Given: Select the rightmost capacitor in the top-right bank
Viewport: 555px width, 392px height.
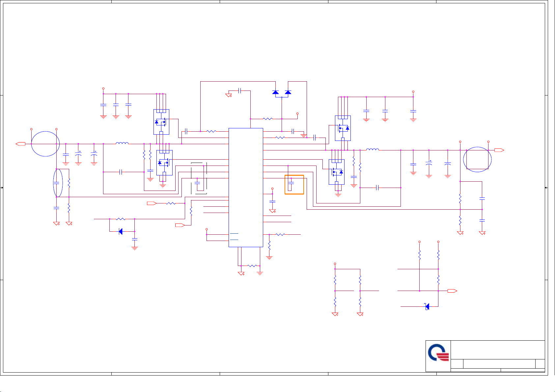Looking at the screenshot, I should coord(413,111).
